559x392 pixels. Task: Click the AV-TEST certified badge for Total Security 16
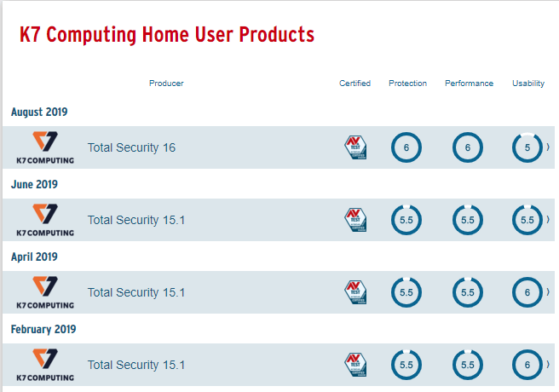[x=355, y=147]
